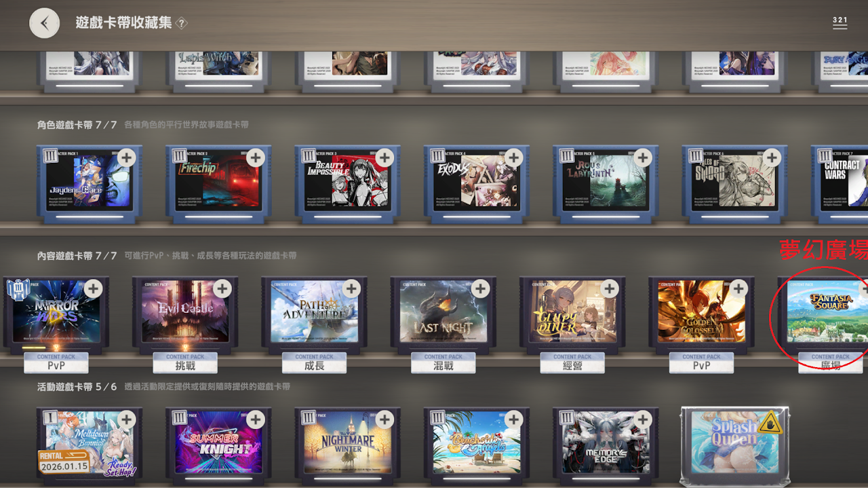
Task: Click the Rental 2026.01.15 badge
Action: [63, 461]
